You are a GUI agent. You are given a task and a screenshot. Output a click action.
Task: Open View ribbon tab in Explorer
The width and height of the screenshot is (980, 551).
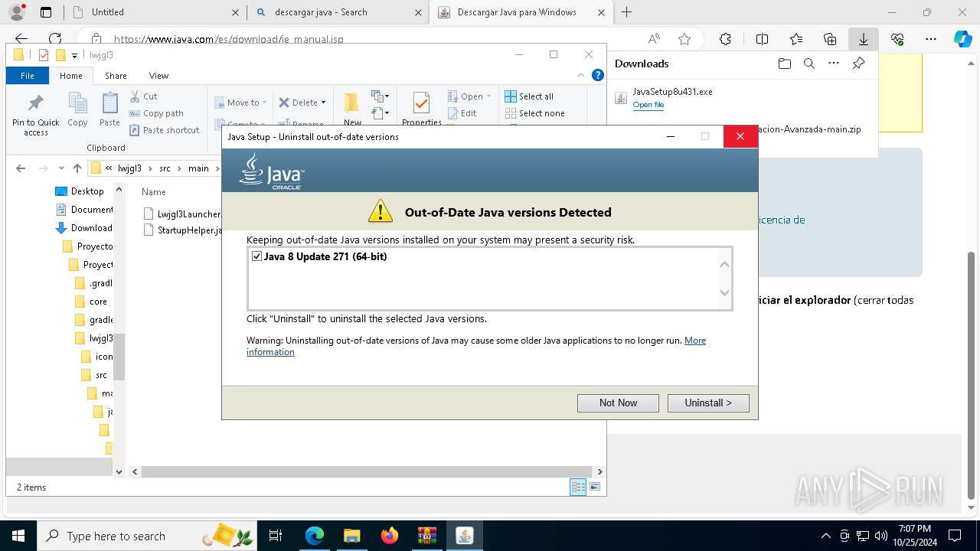(158, 76)
